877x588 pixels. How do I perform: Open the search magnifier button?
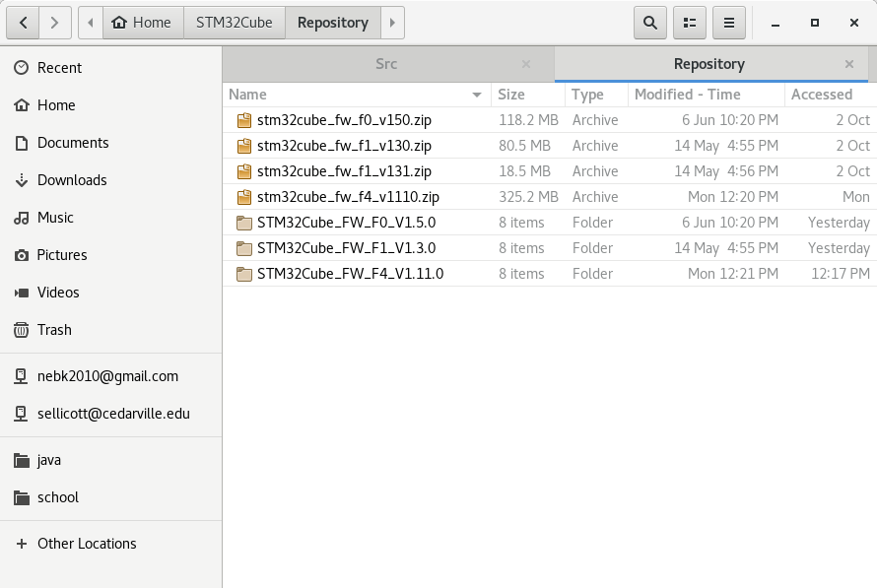(650, 23)
